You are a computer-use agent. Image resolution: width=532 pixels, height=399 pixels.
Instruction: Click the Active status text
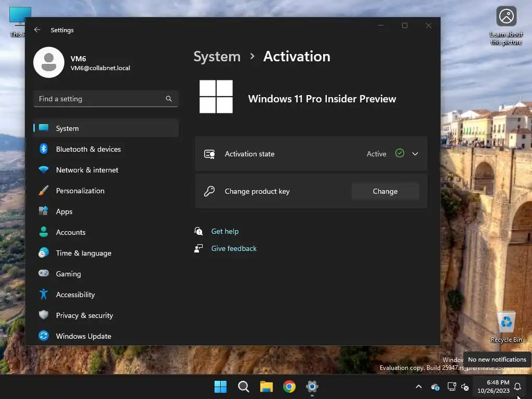pos(376,154)
